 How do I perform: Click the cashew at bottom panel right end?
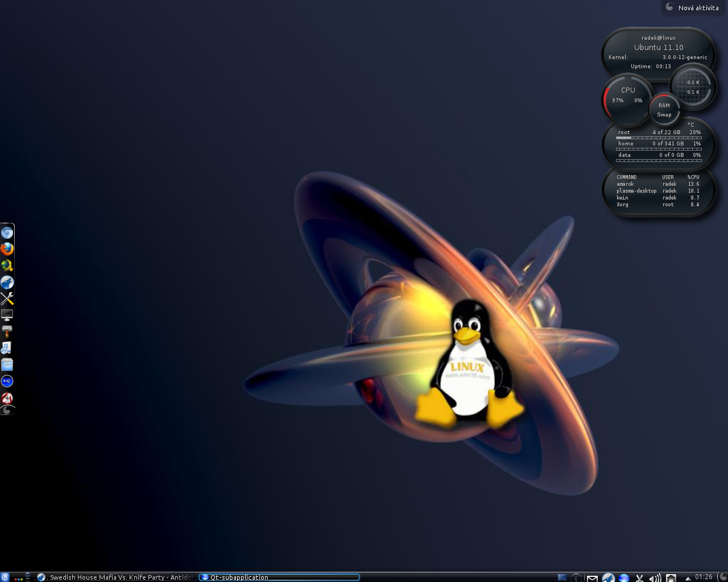tap(722, 577)
